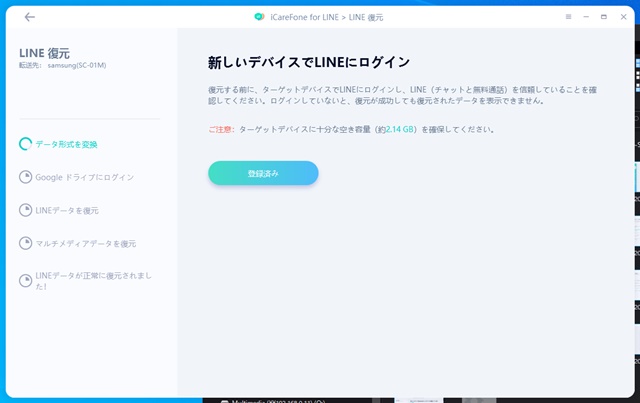Click the 登録済み button

click(263, 173)
